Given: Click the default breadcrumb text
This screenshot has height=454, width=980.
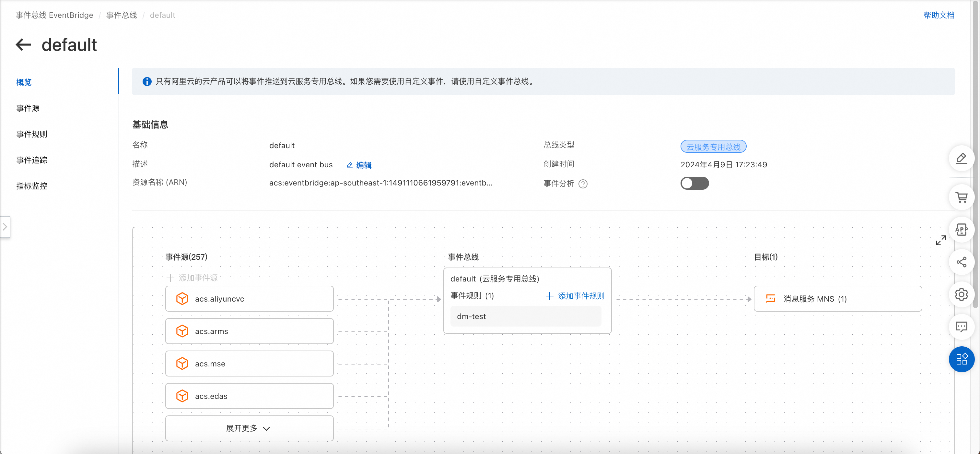Looking at the screenshot, I should click(x=162, y=15).
